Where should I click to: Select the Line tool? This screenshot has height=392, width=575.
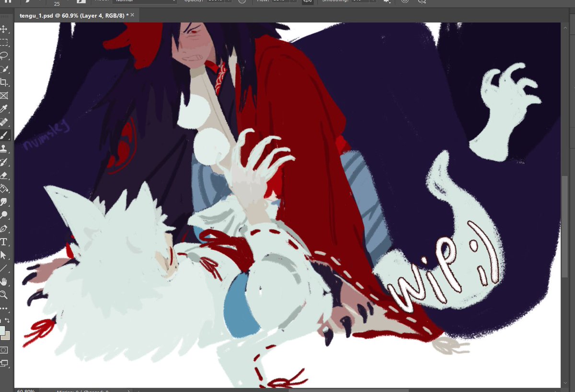coord(4,268)
